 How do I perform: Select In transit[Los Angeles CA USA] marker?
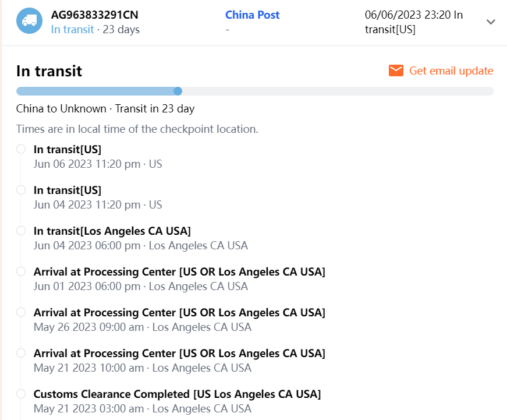point(21,231)
